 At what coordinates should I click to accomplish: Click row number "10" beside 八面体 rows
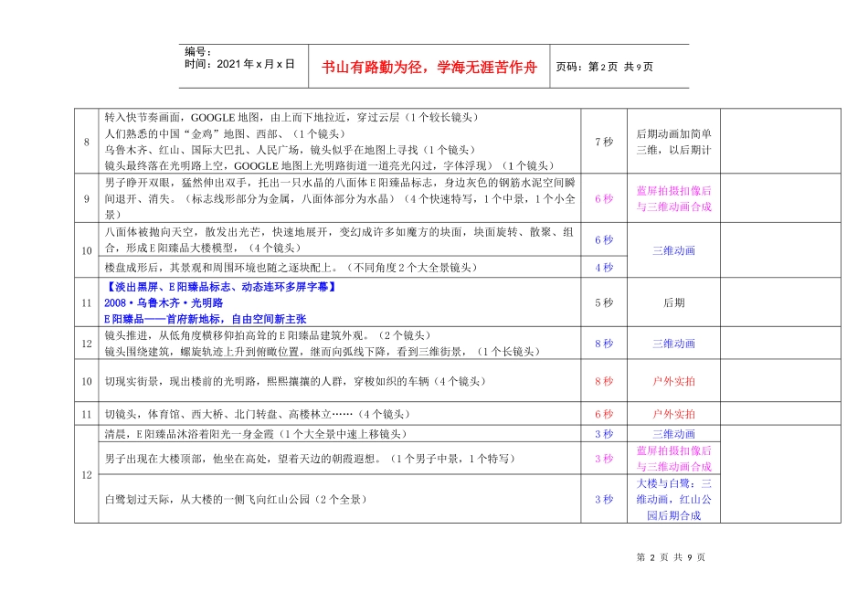pyautogui.click(x=87, y=250)
